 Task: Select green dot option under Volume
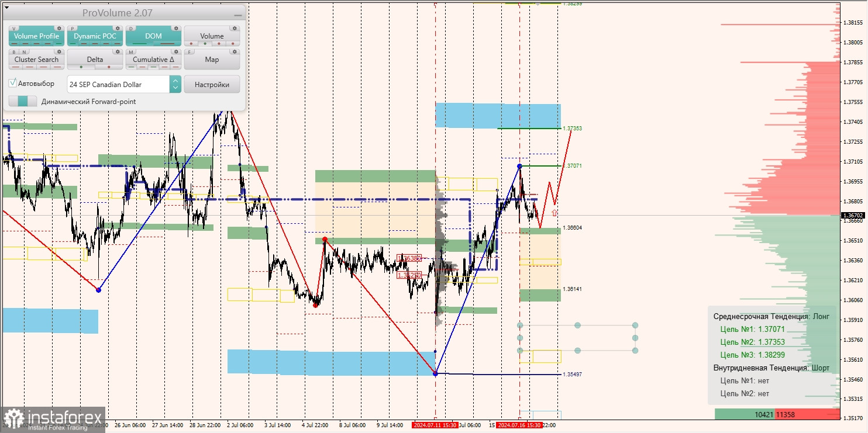tap(205, 44)
